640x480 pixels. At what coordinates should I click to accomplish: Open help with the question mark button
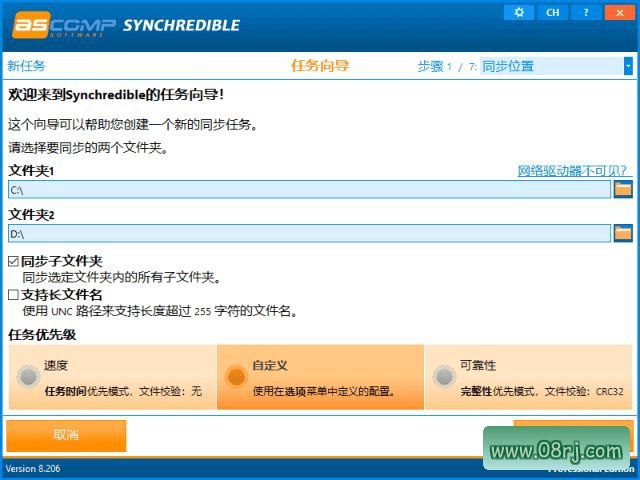pyautogui.click(x=586, y=13)
